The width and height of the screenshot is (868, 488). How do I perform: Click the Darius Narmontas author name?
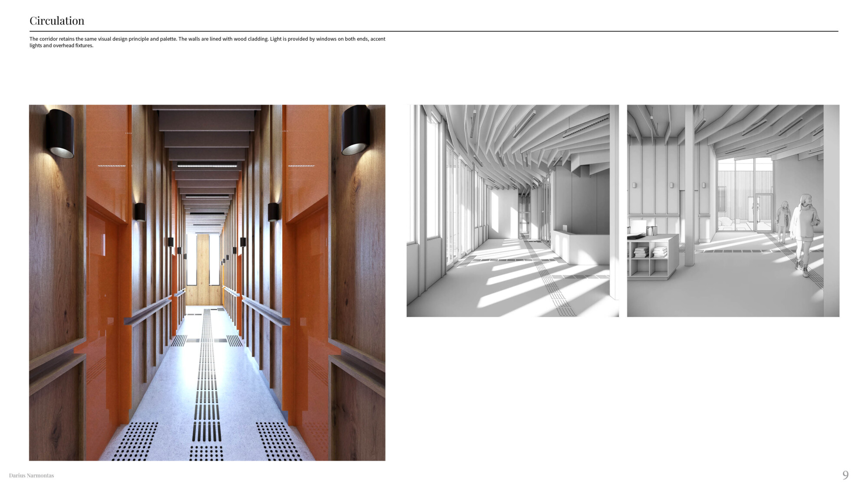coord(31,475)
